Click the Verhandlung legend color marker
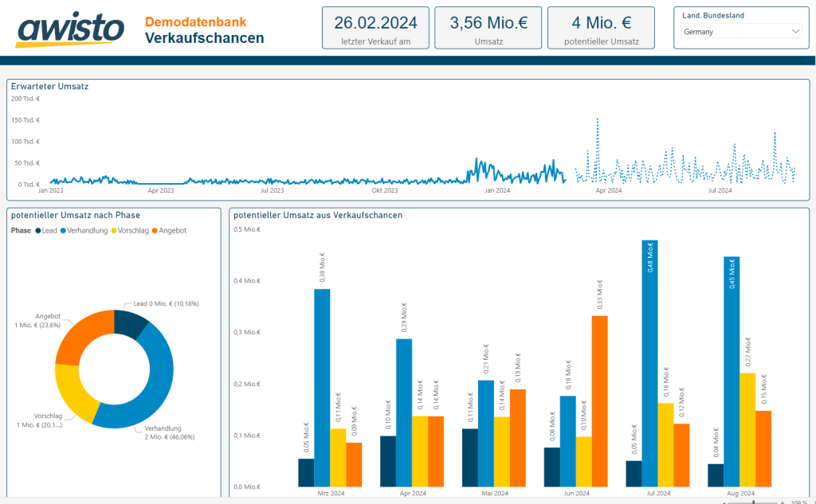This screenshot has height=504, width=816. pyautogui.click(x=63, y=230)
